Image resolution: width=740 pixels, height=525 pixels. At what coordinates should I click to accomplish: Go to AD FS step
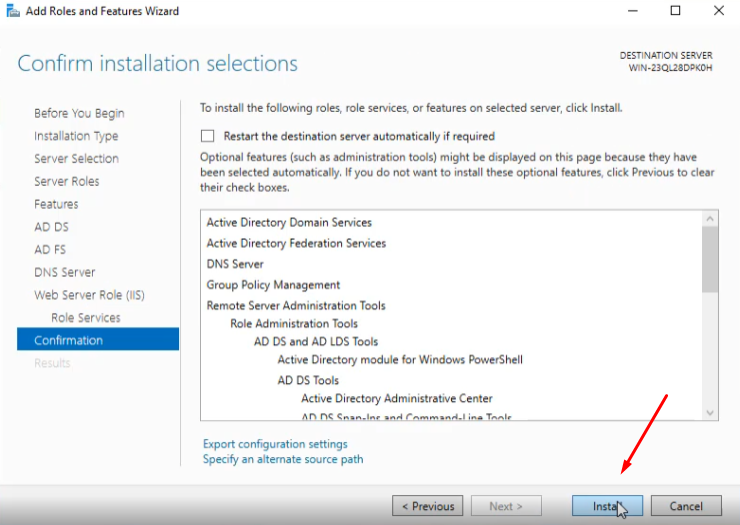[x=50, y=249]
